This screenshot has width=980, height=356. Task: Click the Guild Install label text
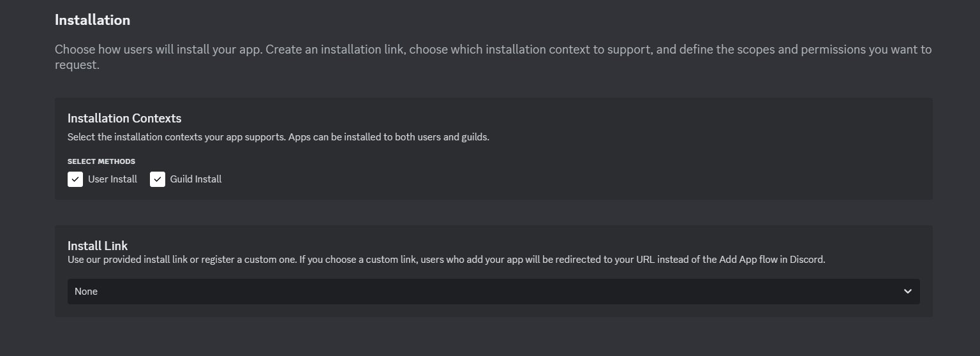coord(195,179)
